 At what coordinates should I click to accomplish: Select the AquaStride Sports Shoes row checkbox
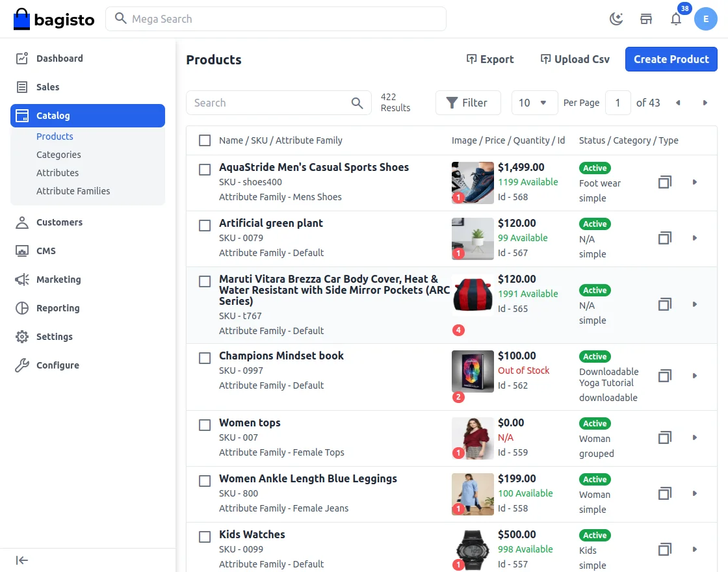(x=205, y=169)
